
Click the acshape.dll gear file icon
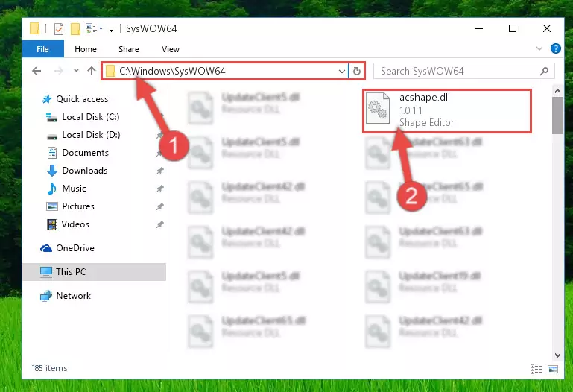(x=378, y=108)
